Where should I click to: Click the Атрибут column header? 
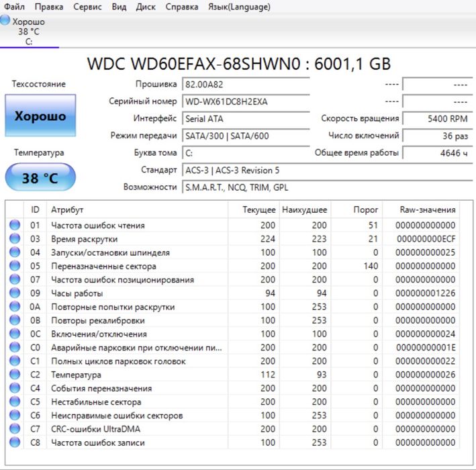point(137,209)
